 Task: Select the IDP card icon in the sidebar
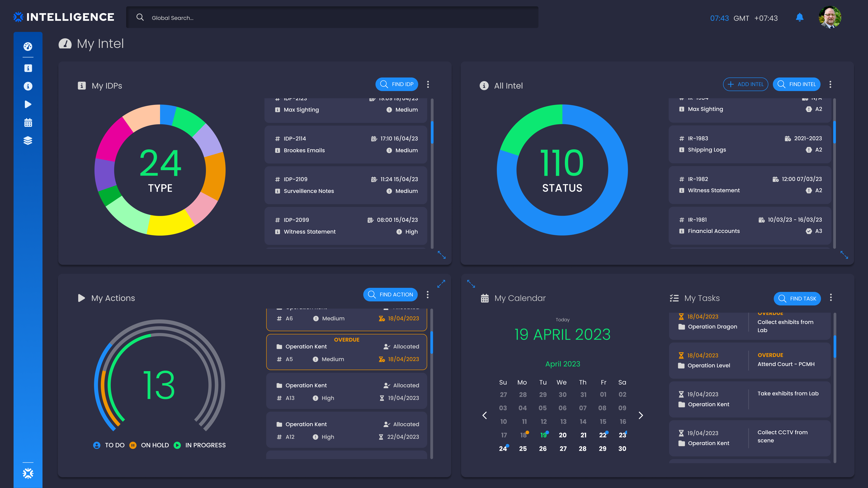click(x=28, y=68)
